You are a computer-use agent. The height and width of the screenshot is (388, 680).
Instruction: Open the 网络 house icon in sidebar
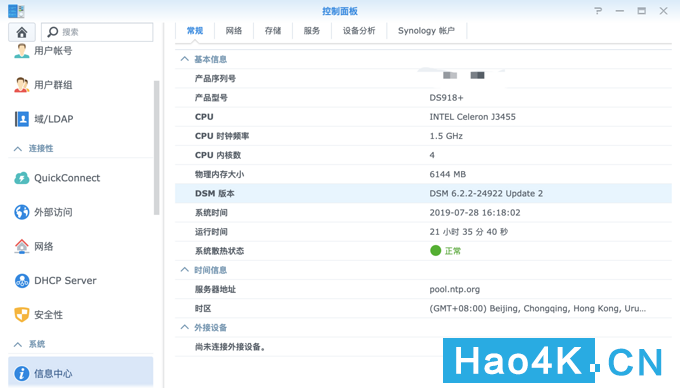tap(21, 246)
